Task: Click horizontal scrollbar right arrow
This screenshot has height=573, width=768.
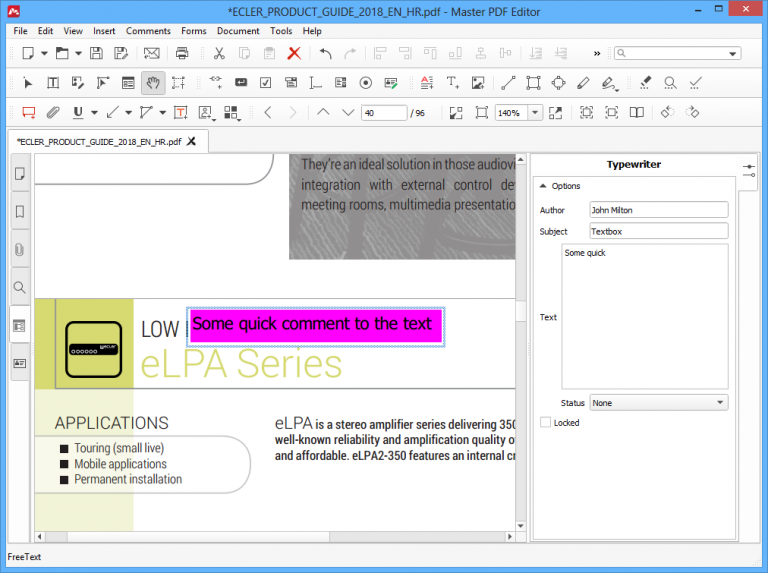Action: tap(510, 536)
